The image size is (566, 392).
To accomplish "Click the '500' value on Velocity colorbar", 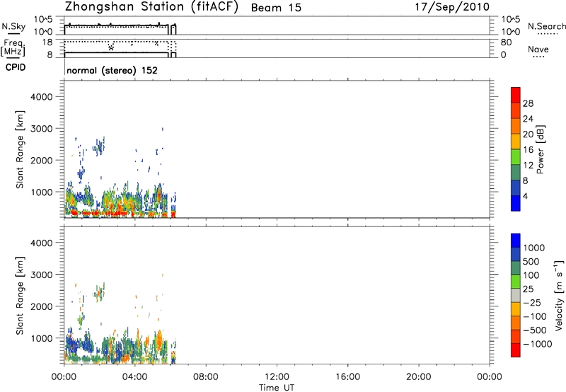I will pos(531,262).
